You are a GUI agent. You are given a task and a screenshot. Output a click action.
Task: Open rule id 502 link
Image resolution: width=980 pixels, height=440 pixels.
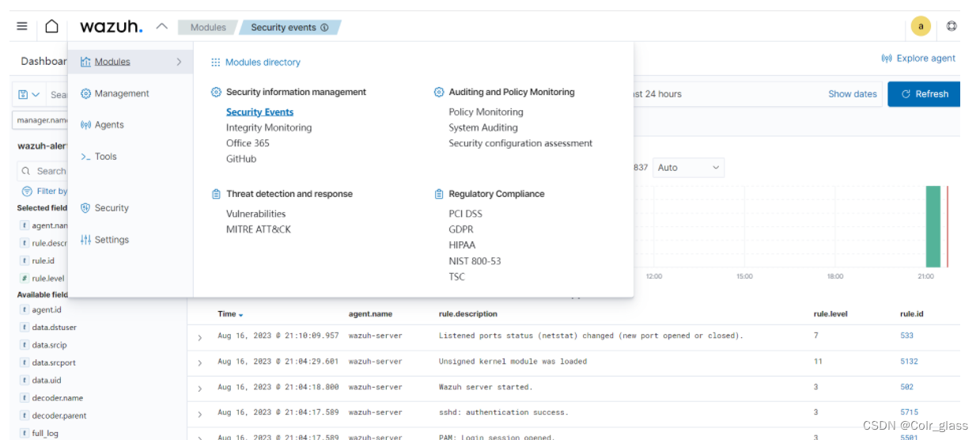point(906,387)
